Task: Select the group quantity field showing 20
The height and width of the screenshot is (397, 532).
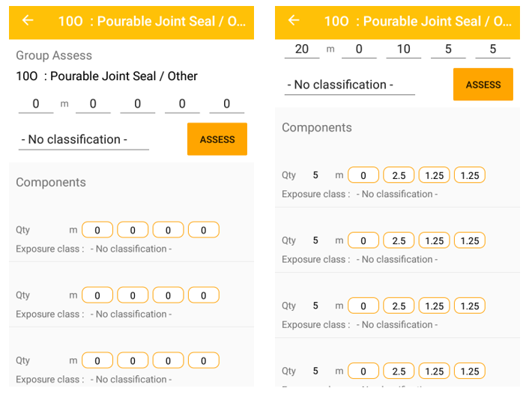Action: 302,49
